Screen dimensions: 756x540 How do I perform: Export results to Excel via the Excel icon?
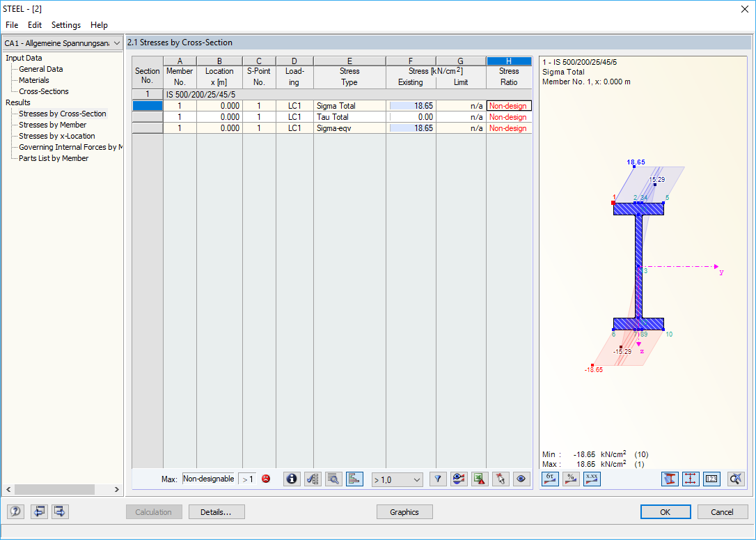coord(480,479)
